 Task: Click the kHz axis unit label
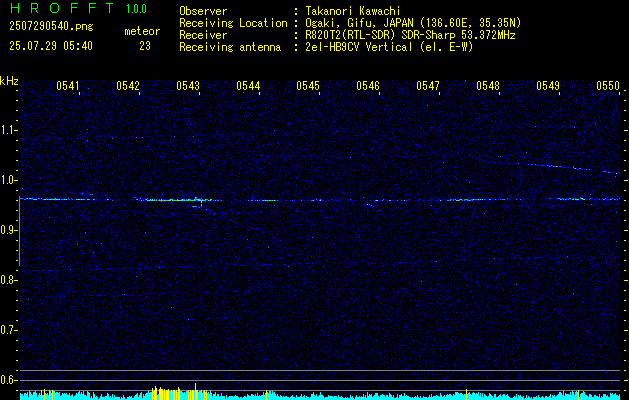[9, 81]
